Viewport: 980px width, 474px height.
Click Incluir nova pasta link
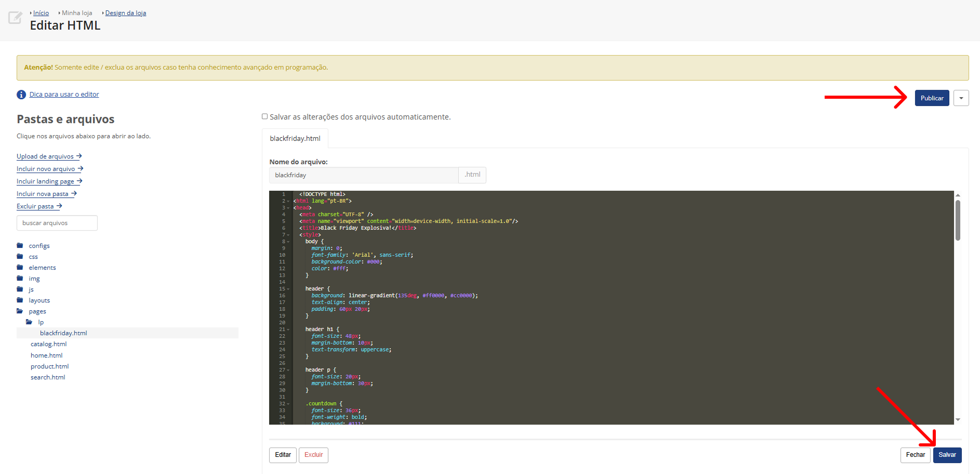47,193
